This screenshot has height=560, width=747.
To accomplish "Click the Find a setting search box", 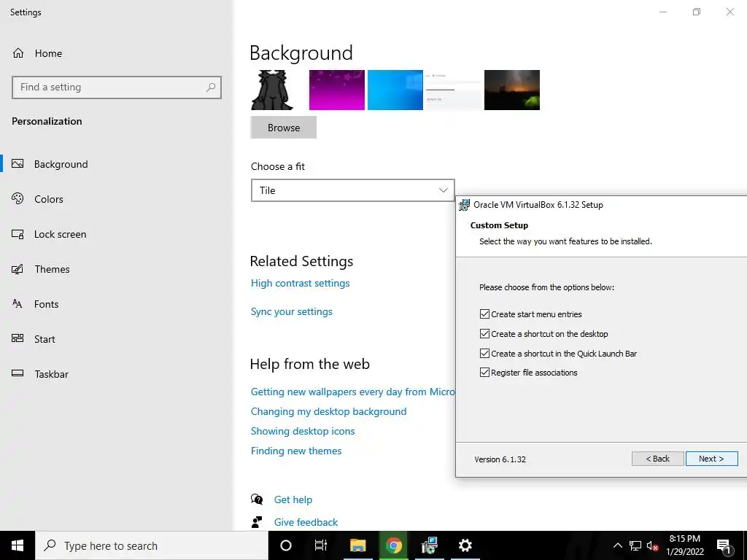I will 116,87.
